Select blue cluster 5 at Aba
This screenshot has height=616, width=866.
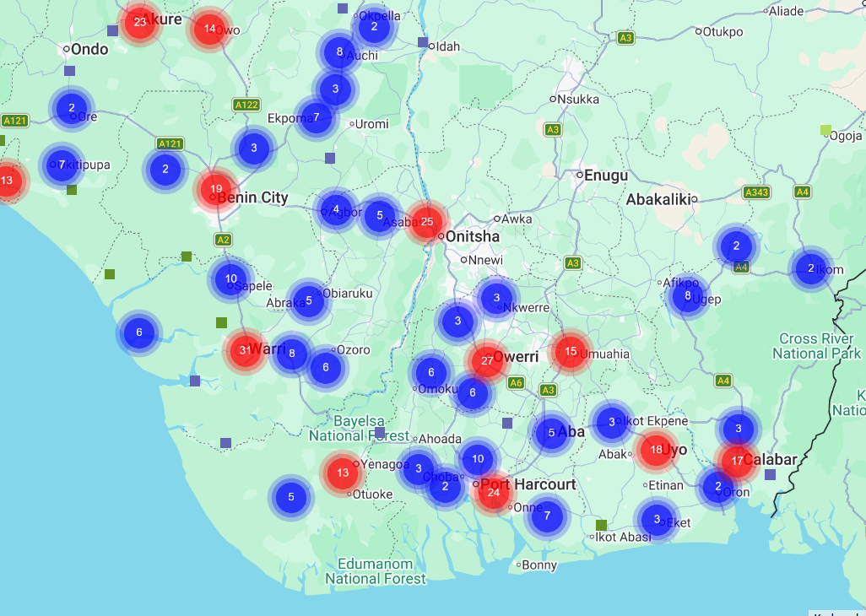[551, 433]
